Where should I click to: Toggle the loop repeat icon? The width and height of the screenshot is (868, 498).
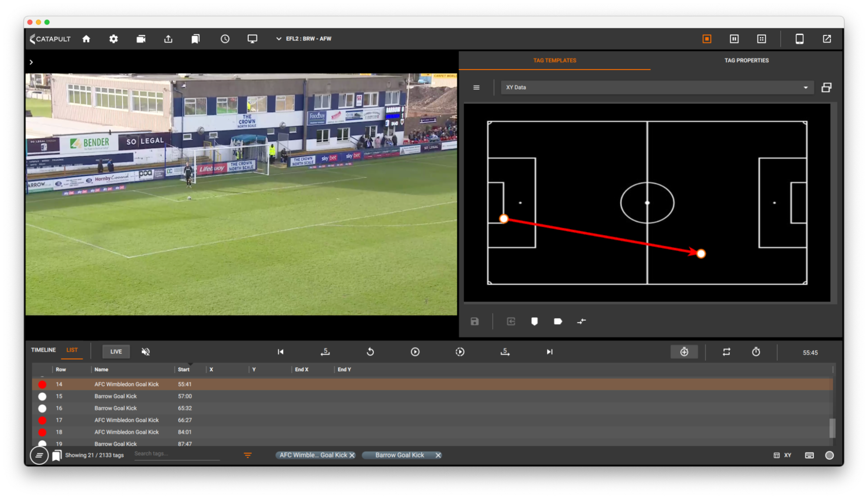726,352
